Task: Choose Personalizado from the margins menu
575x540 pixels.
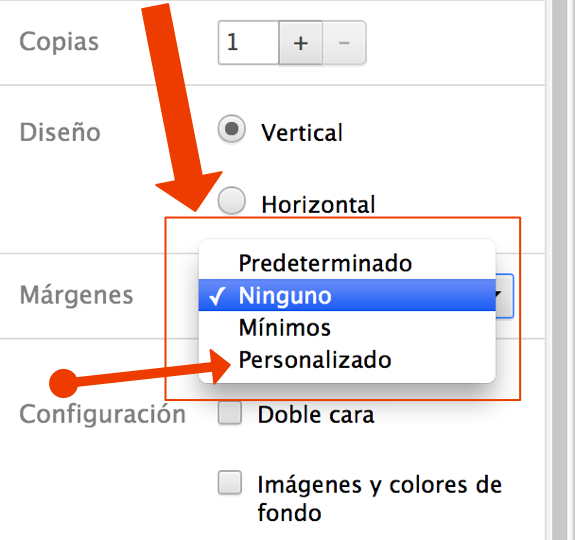Action: coord(347,360)
